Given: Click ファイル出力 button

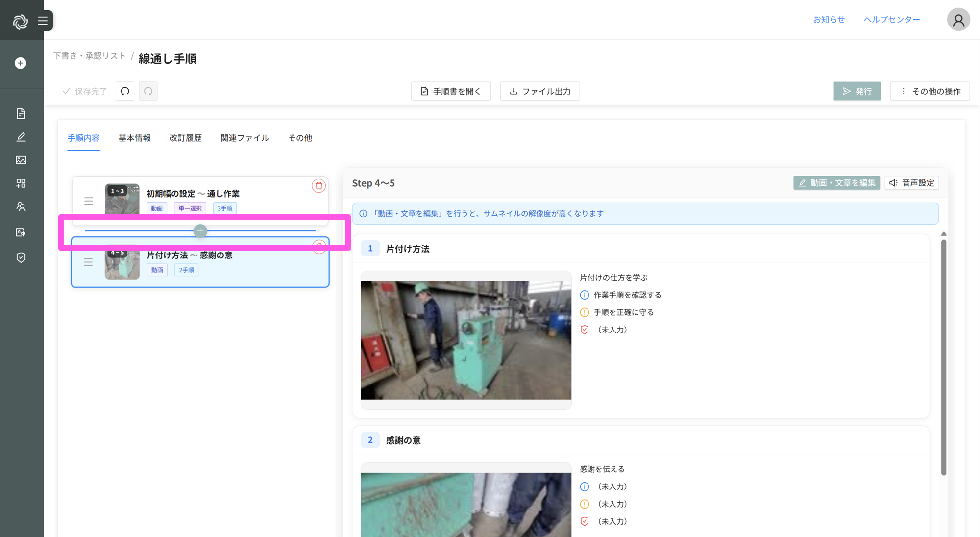Looking at the screenshot, I should click(540, 91).
